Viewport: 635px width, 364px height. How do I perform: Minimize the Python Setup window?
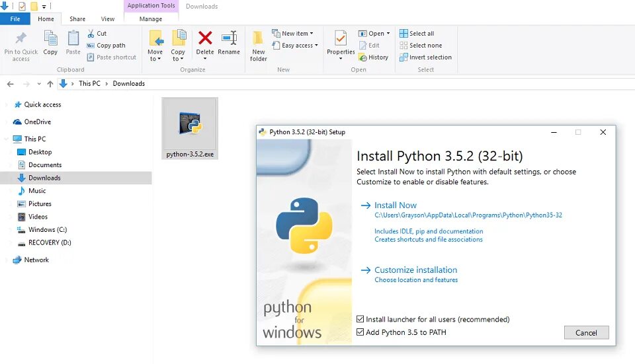(x=554, y=132)
